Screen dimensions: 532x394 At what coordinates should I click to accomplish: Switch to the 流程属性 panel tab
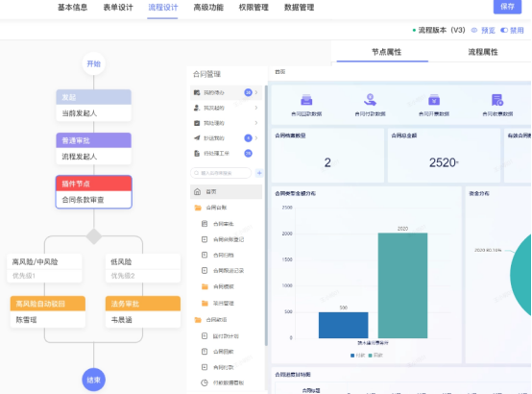pos(483,52)
